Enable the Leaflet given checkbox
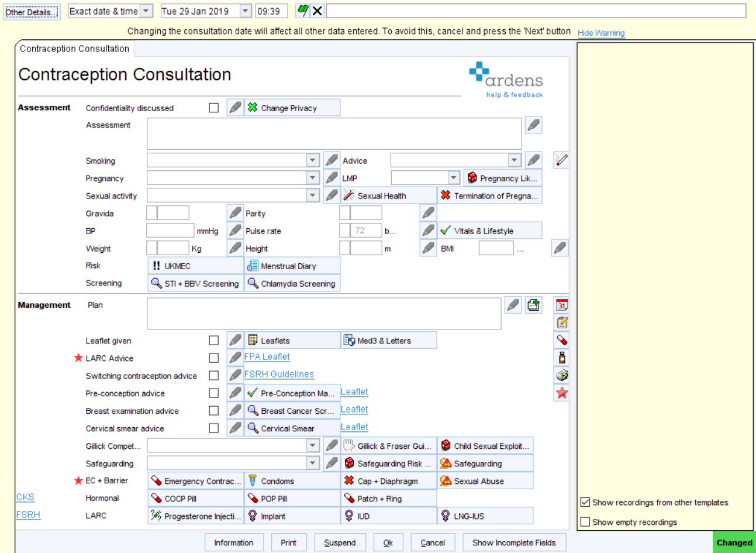This screenshot has height=553, width=756. point(213,339)
